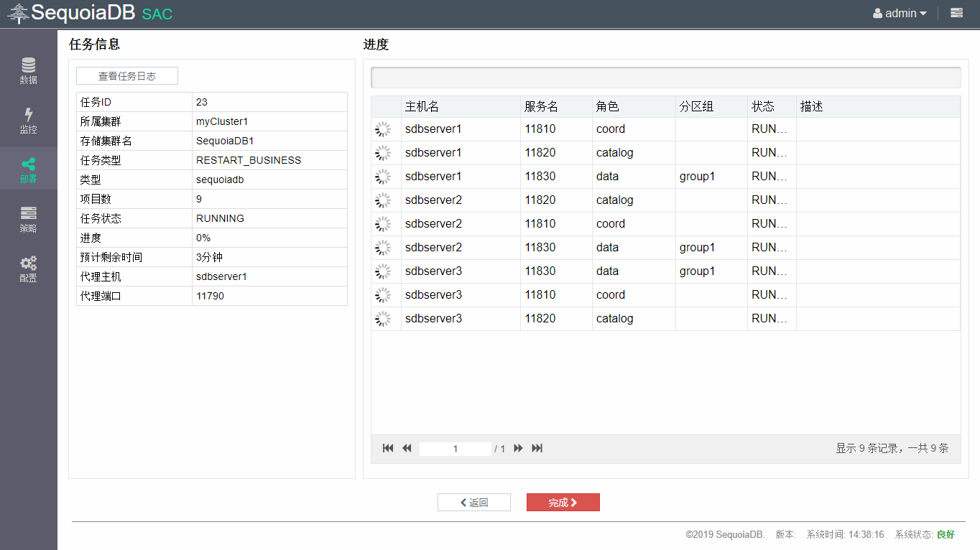The height and width of the screenshot is (550, 980).
Task: Click 0% progress value
Action: pos(203,238)
